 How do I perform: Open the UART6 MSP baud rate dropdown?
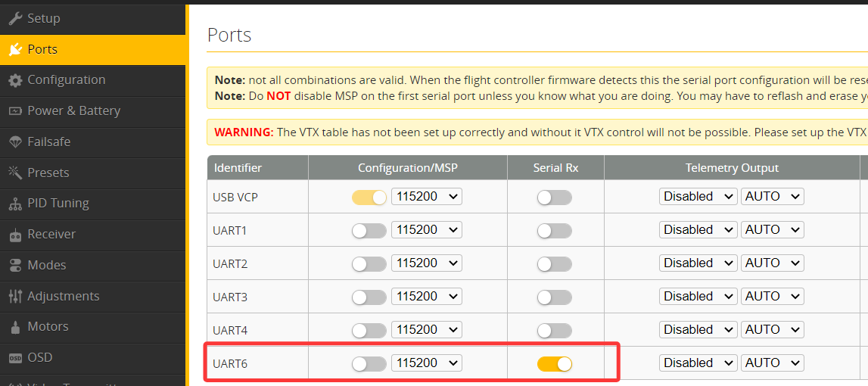coord(427,363)
